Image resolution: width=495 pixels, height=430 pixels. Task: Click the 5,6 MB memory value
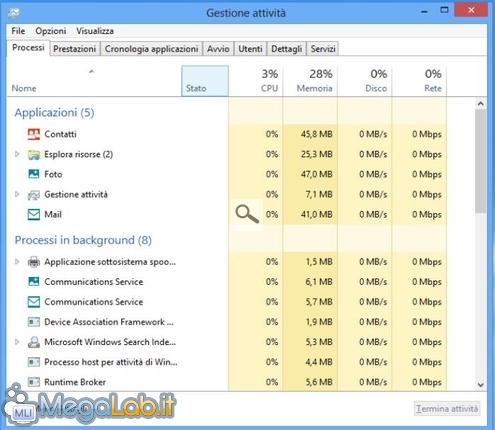pos(319,382)
